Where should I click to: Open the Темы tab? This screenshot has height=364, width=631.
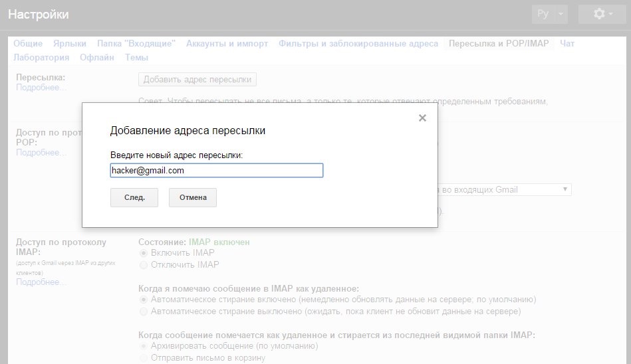(x=136, y=58)
